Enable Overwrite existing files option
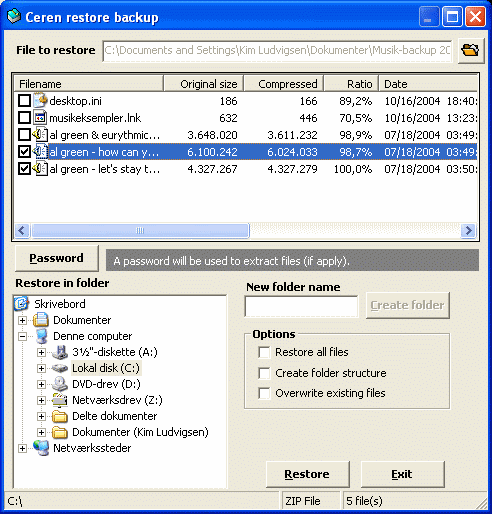The image size is (492, 514). pyautogui.click(x=264, y=393)
